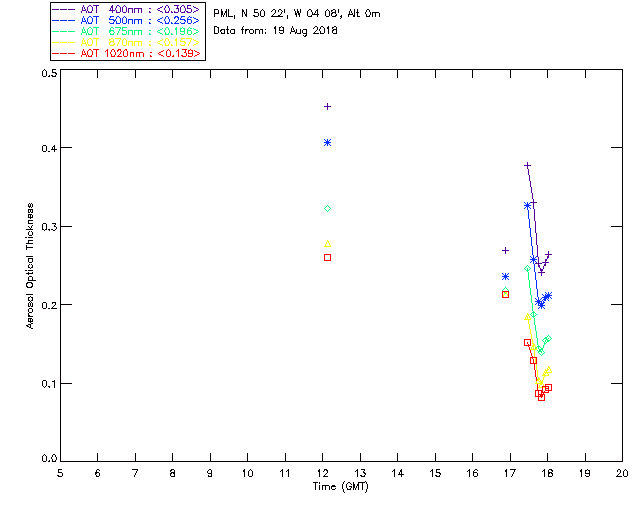Click the 5 x-axis tick label
Viewport: 640px width, 512px height.
point(60,473)
